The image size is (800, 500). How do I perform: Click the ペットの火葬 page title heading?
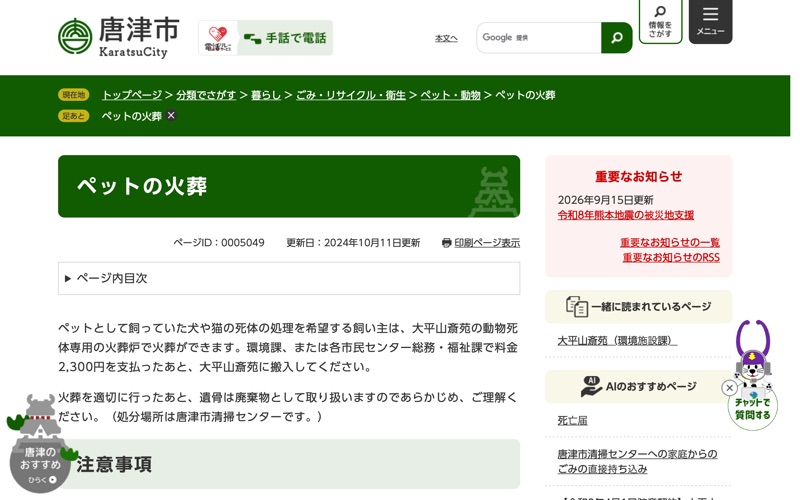tap(142, 186)
